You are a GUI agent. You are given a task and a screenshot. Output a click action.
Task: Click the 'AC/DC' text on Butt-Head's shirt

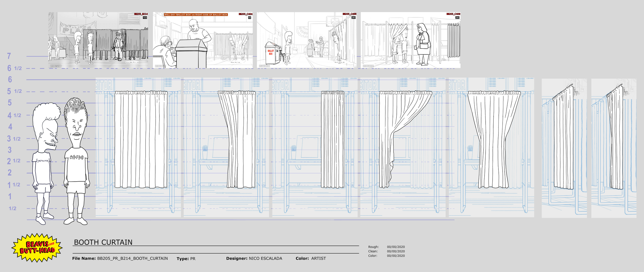(x=77, y=157)
